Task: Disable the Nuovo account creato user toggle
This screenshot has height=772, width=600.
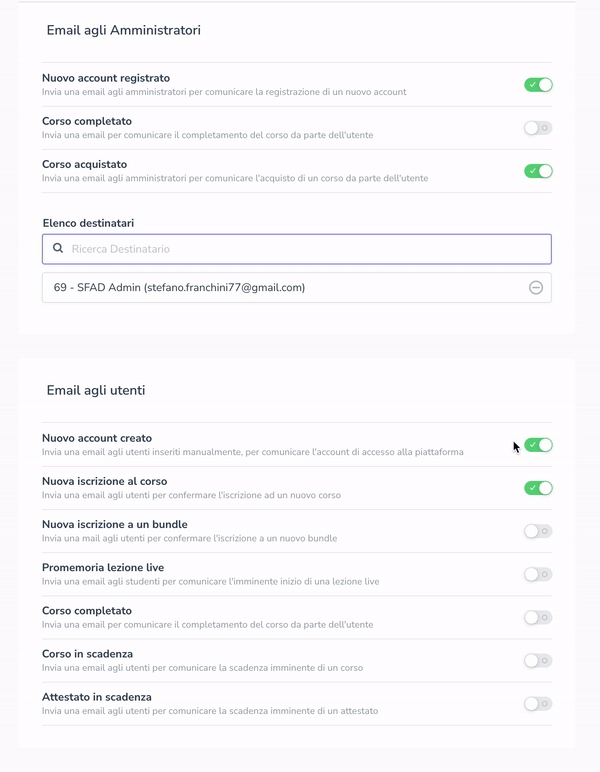Action: (538, 445)
